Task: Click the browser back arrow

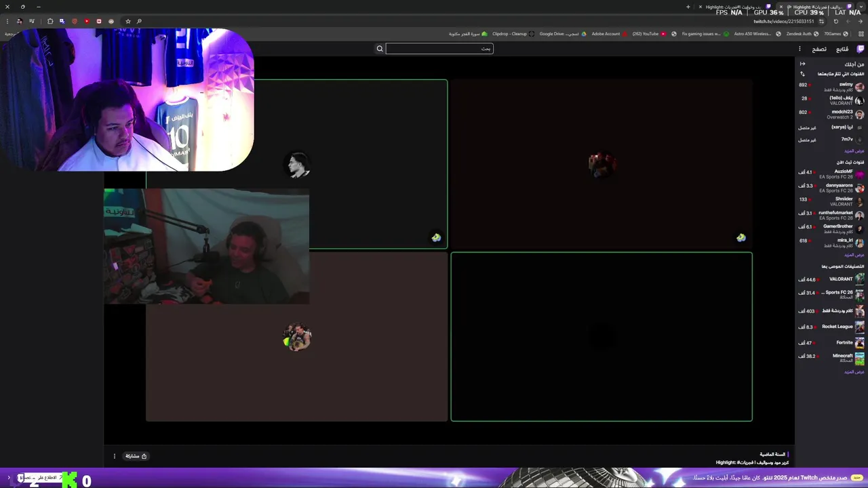Action: pos(860,21)
